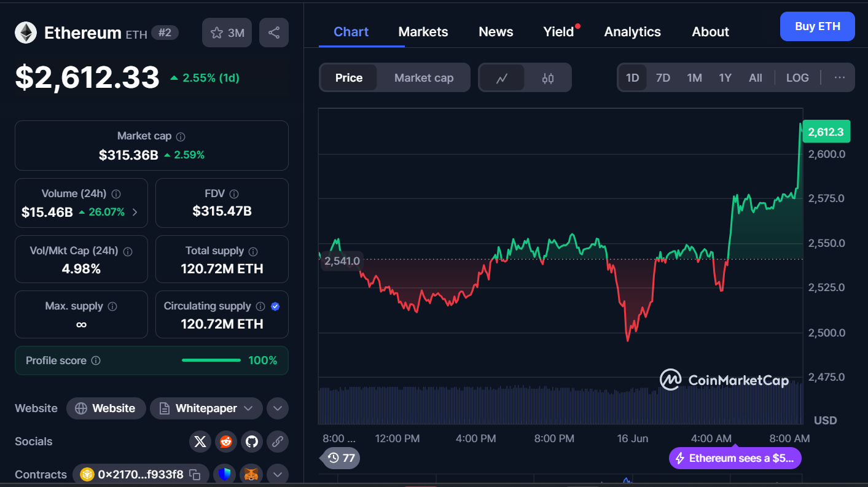Select the 1Y time range

(x=725, y=78)
